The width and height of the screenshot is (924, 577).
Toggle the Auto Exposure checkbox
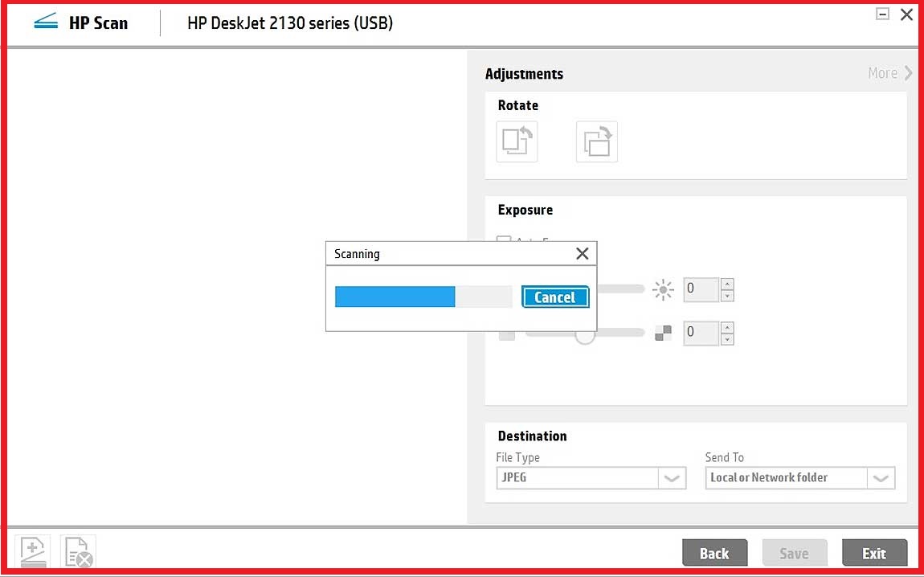(504, 240)
